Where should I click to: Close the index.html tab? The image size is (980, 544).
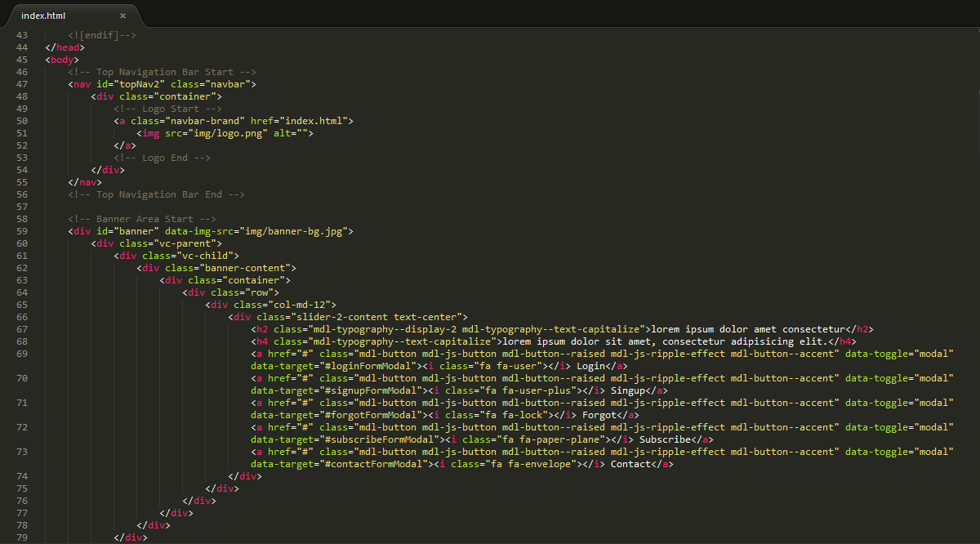122,16
